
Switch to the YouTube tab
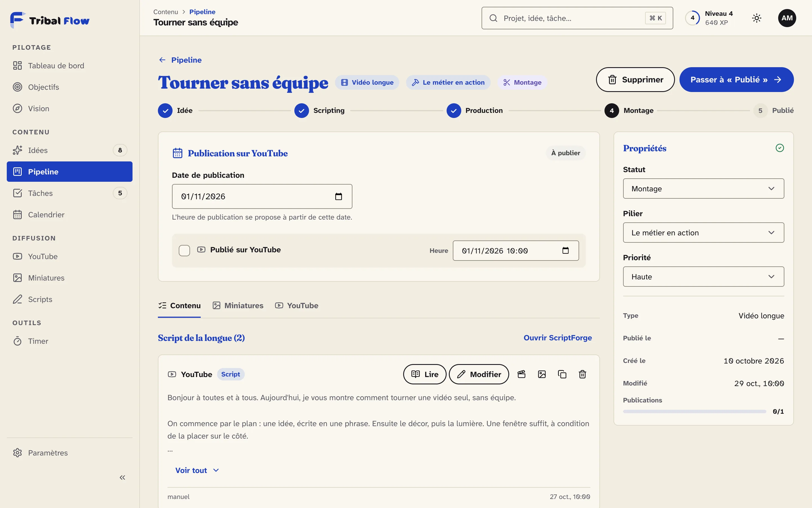[x=297, y=305]
